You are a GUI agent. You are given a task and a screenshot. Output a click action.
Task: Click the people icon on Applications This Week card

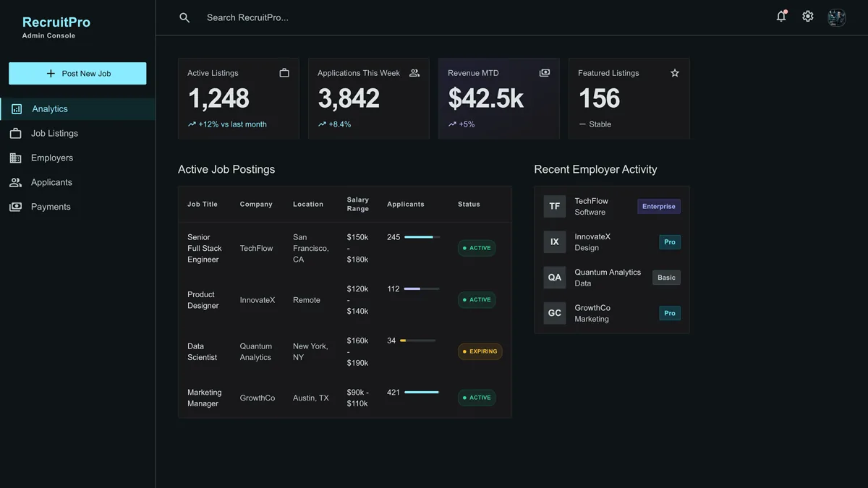pos(414,73)
